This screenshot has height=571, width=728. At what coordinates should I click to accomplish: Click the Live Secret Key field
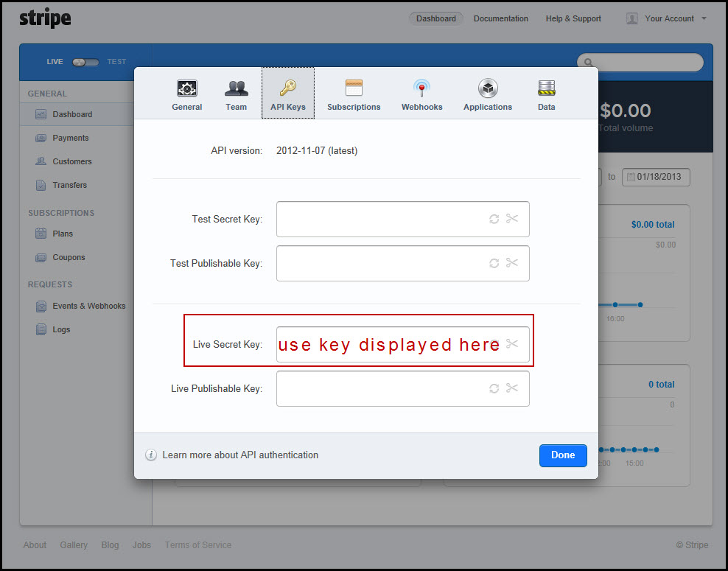402,345
